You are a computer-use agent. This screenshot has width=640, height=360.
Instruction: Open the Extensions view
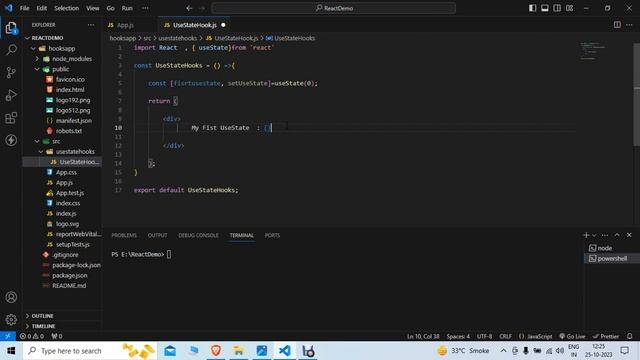[11, 118]
